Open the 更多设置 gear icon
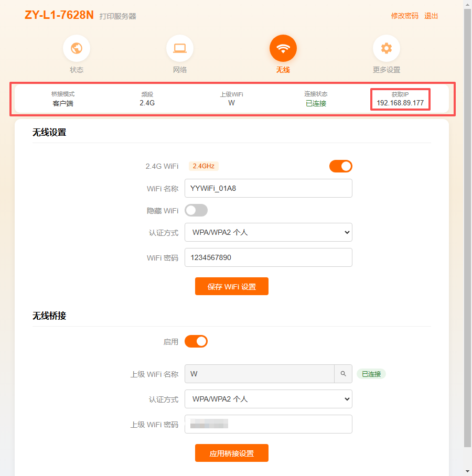The height and width of the screenshot is (476, 472). tap(387, 48)
